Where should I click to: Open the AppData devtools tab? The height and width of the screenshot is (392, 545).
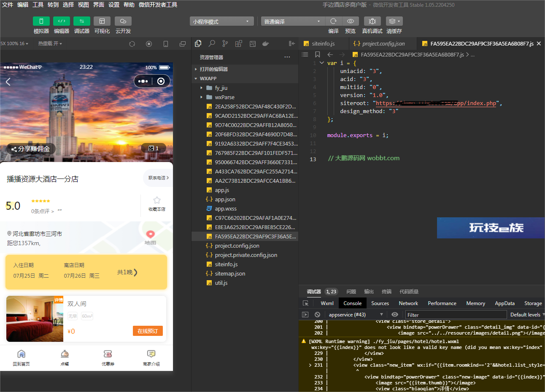coord(505,303)
